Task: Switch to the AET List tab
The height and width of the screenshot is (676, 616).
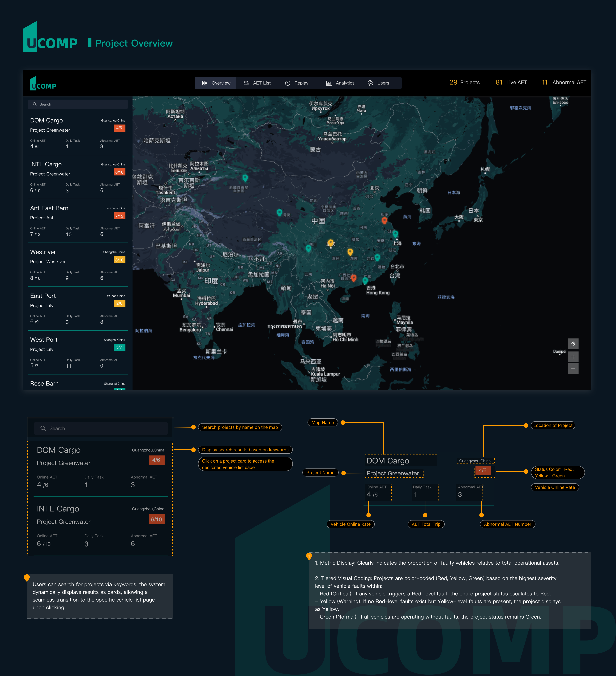Action: 258,83
